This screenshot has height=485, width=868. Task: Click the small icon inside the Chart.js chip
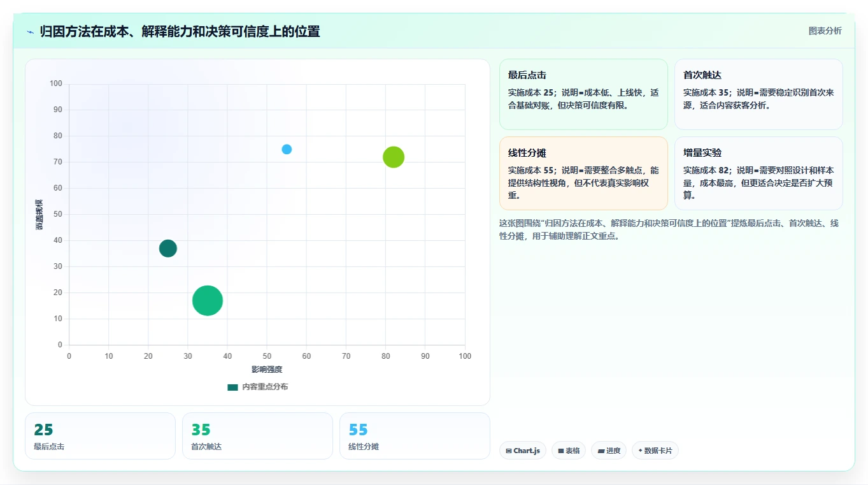click(509, 451)
